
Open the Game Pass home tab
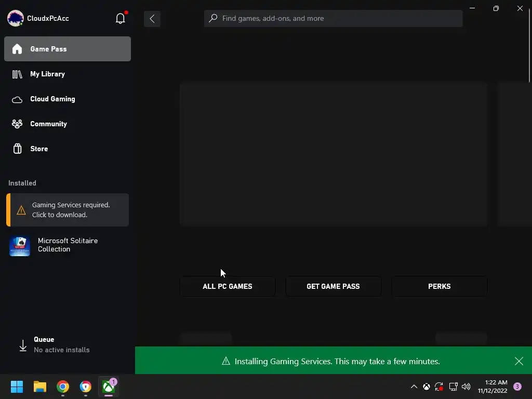tap(68, 49)
